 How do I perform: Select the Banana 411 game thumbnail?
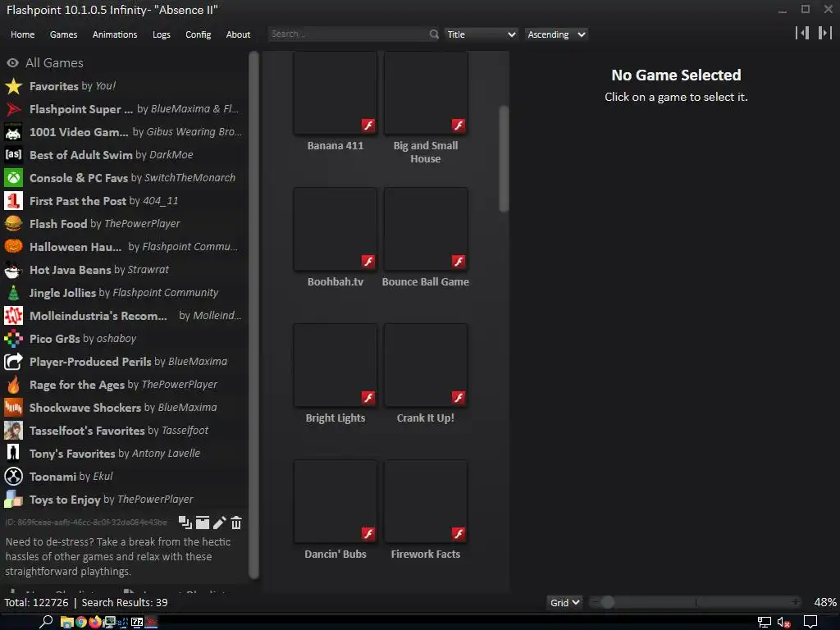(336, 94)
